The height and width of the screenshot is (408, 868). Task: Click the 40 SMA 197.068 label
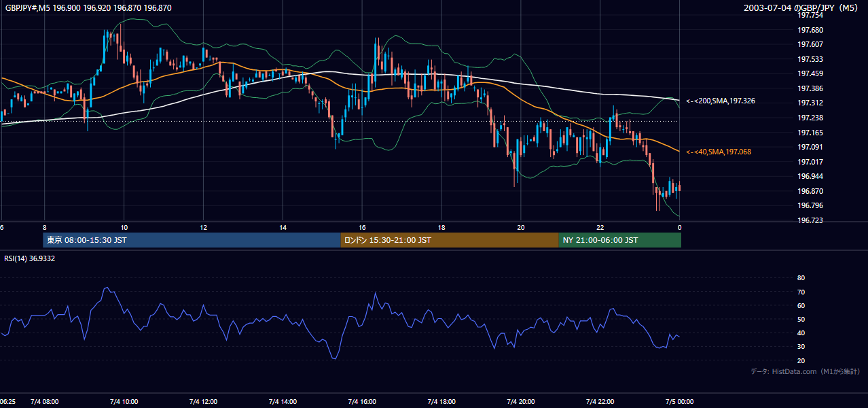click(x=719, y=152)
